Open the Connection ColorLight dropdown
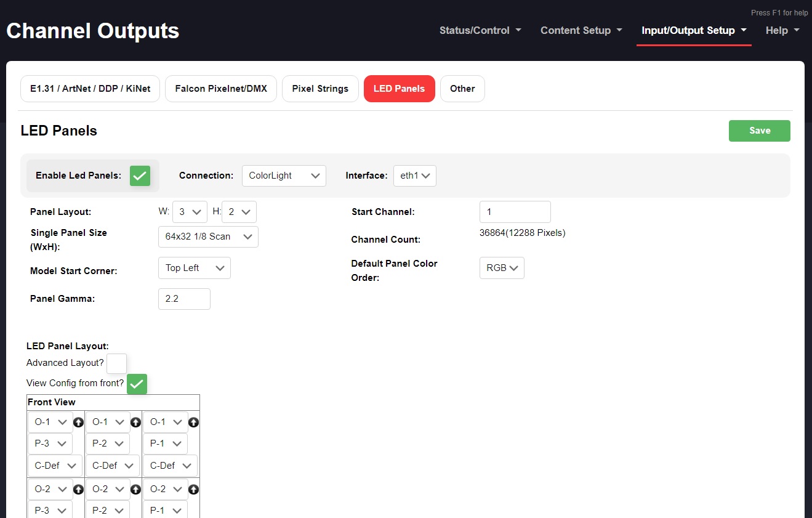The height and width of the screenshot is (518, 812). click(284, 176)
